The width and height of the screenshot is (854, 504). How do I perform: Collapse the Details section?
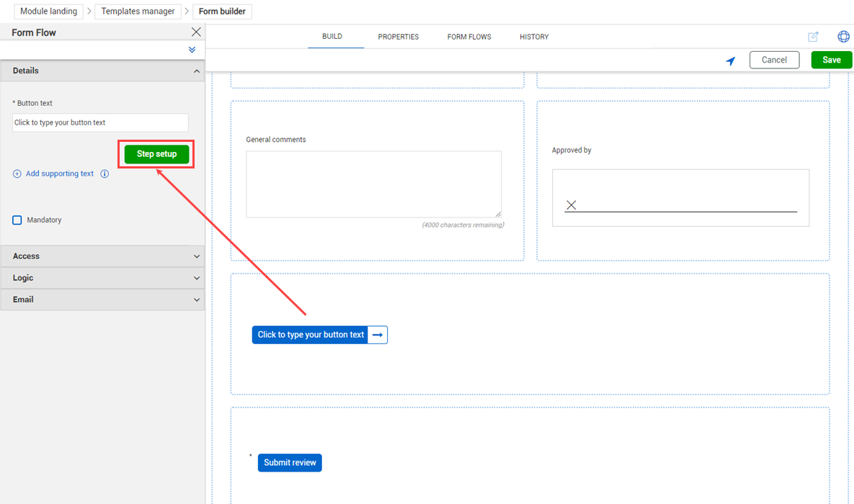tap(197, 71)
